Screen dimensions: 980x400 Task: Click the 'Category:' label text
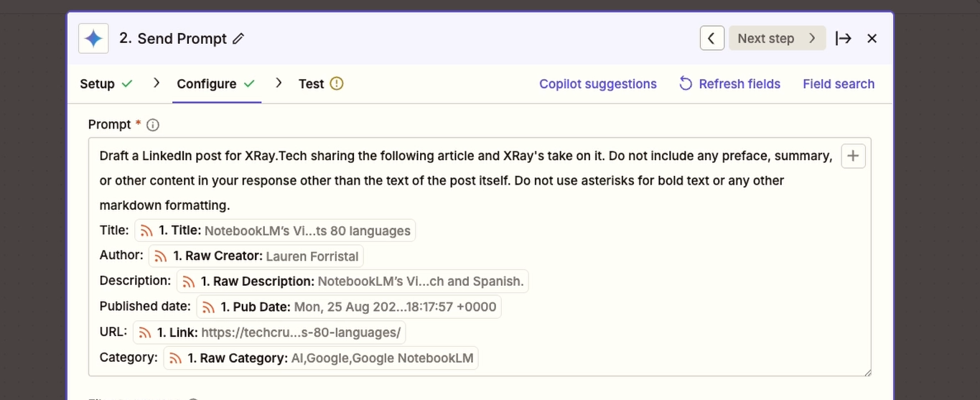tap(129, 357)
